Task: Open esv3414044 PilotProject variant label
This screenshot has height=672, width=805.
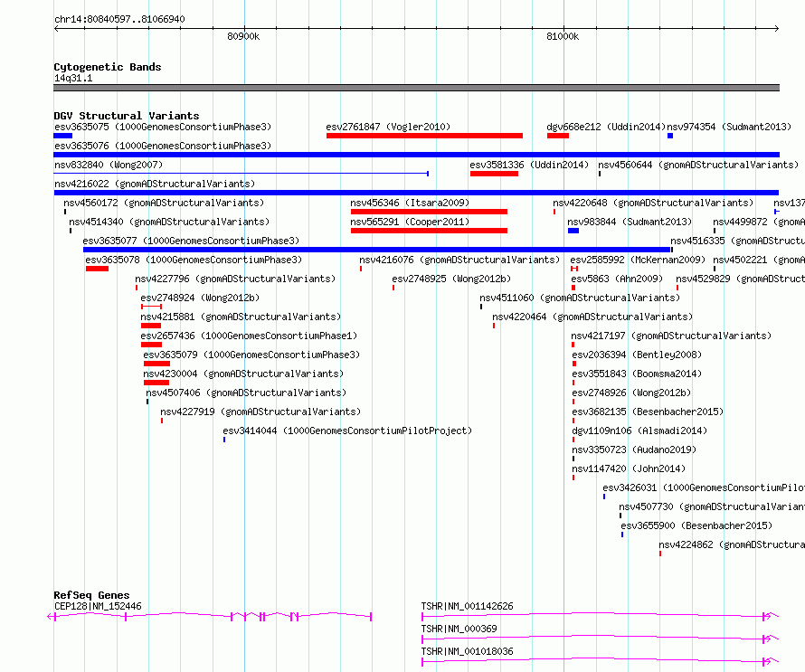Action: (347, 431)
